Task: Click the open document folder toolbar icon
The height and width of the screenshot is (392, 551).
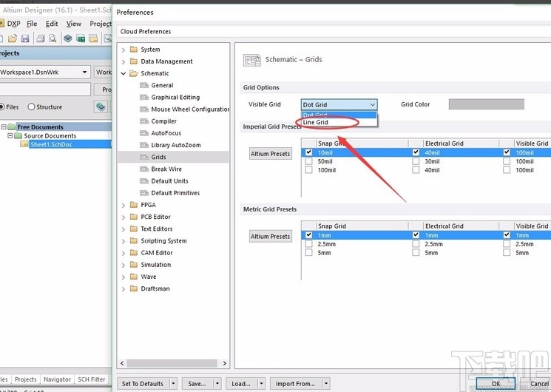Action: pos(13,38)
